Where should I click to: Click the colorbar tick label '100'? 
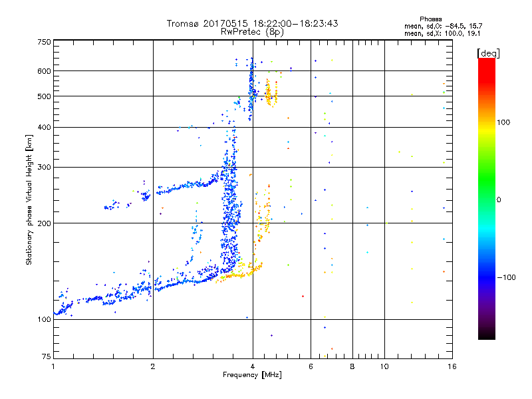click(503, 122)
